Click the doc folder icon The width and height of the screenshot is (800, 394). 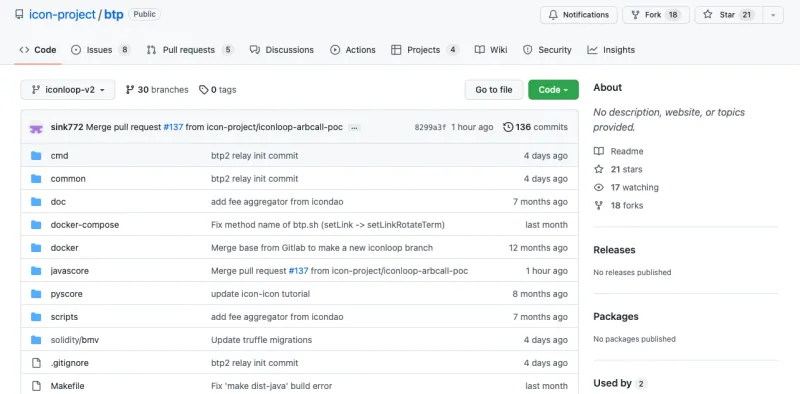click(36, 202)
